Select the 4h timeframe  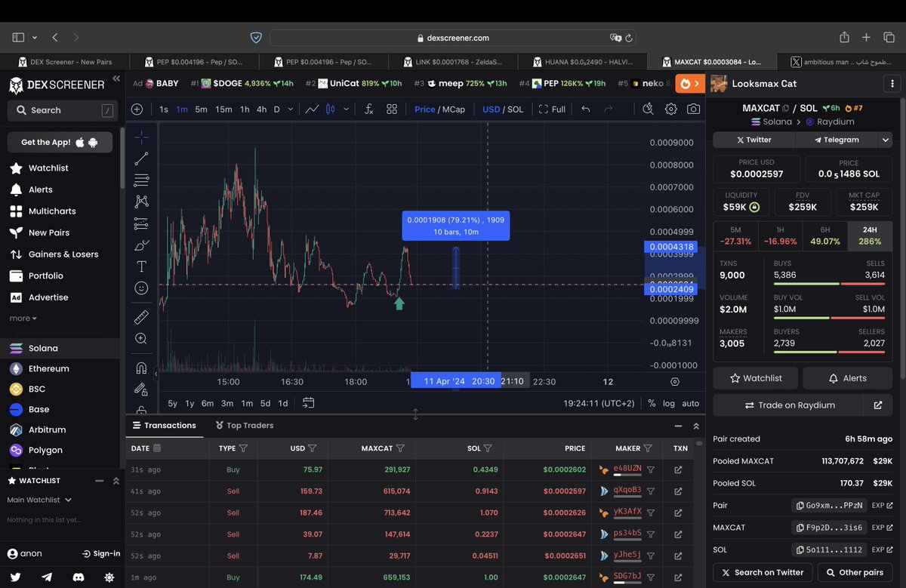tap(261, 109)
